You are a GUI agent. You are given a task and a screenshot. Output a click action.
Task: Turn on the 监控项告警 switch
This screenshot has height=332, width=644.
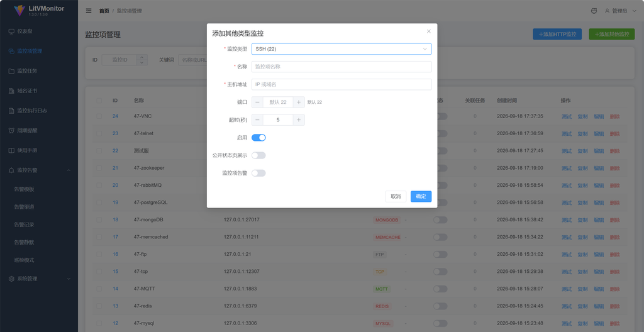point(258,173)
